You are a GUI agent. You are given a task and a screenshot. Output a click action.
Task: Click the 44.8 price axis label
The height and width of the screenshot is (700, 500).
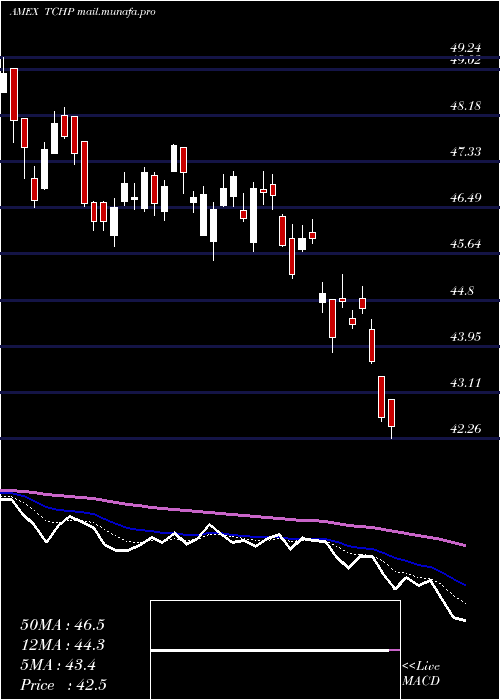click(462, 291)
